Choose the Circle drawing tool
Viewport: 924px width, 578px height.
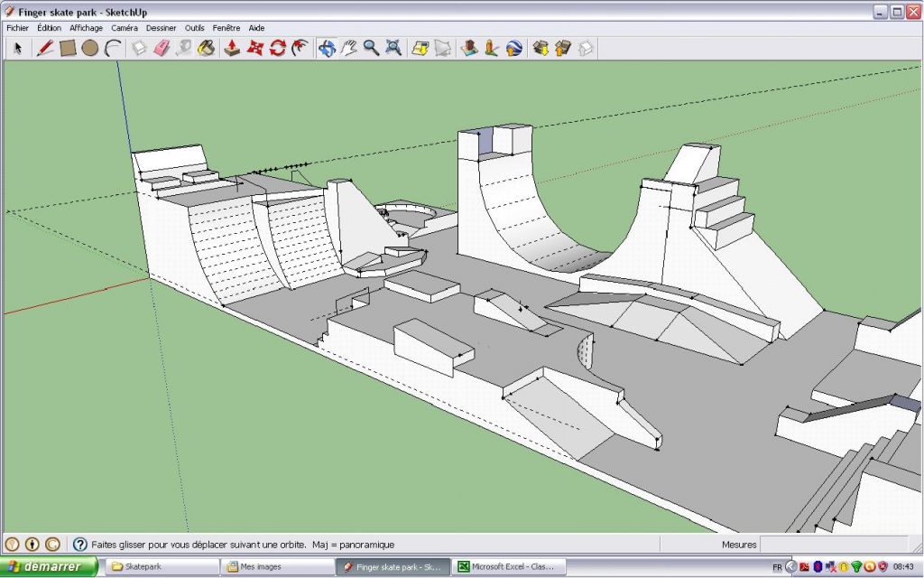pos(89,49)
